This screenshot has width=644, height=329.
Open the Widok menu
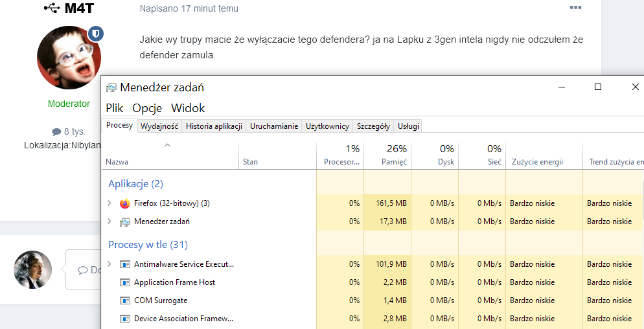(x=188, y=108)
